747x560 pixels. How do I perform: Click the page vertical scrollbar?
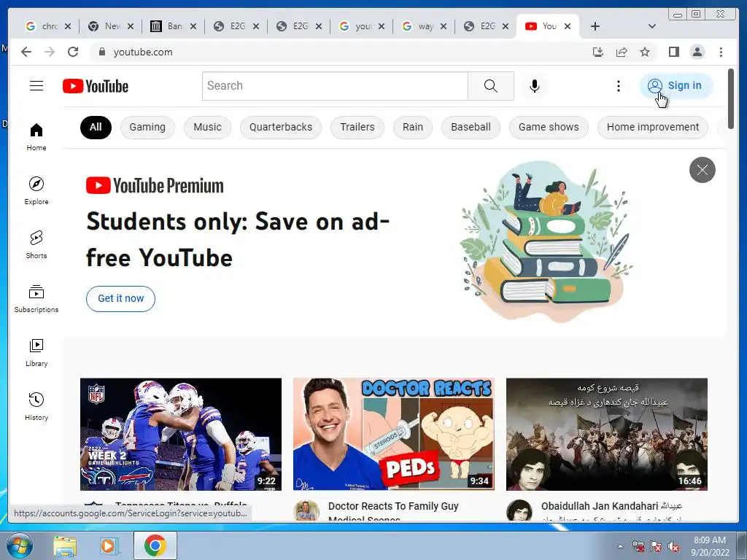[x=732, y=98]
